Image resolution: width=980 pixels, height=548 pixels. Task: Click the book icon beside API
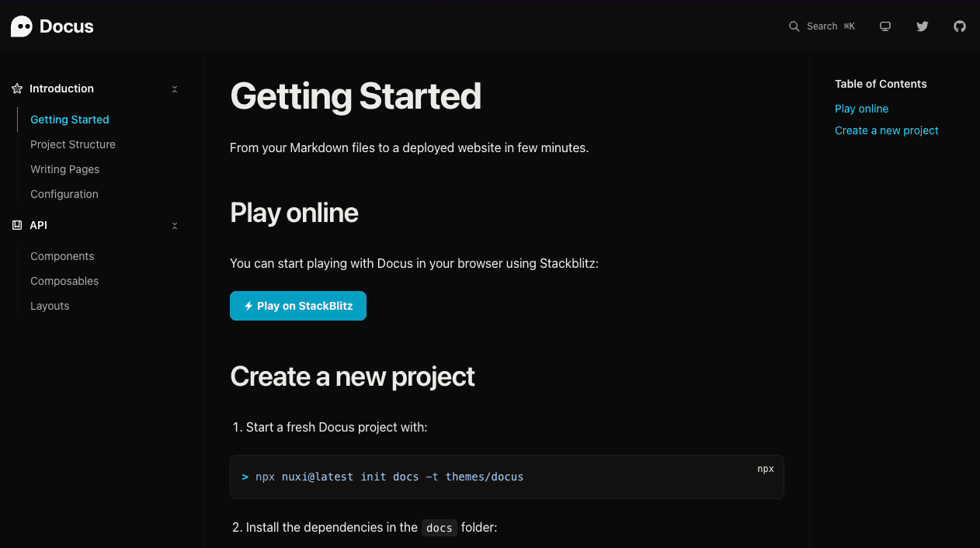(17, 225)
